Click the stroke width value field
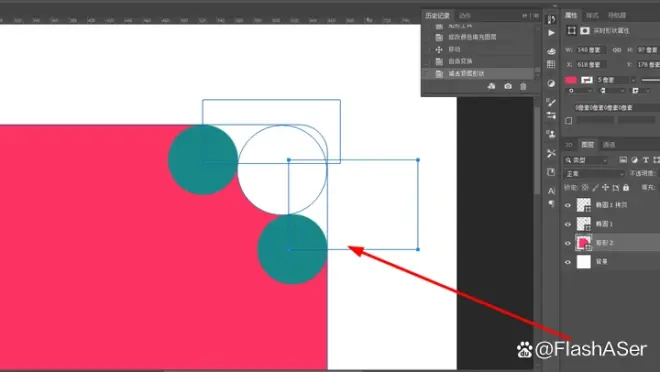Viewport: 660px width, 372px height. (612, 80)
